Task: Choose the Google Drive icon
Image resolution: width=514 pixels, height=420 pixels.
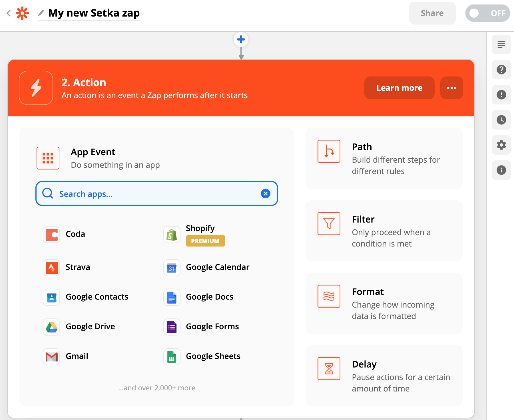Action: [51, 327]
